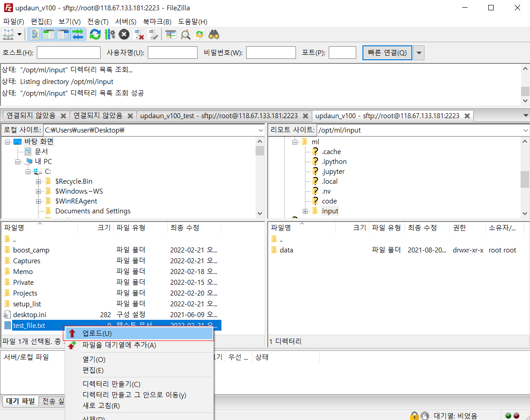Collapse the remote ml tree node
Viewport: 530px width, 420px height.
point(295,142)
